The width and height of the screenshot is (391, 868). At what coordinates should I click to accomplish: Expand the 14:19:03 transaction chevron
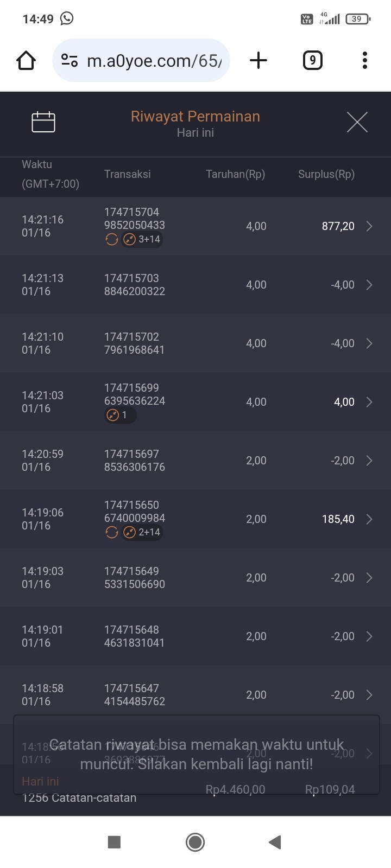369,578
